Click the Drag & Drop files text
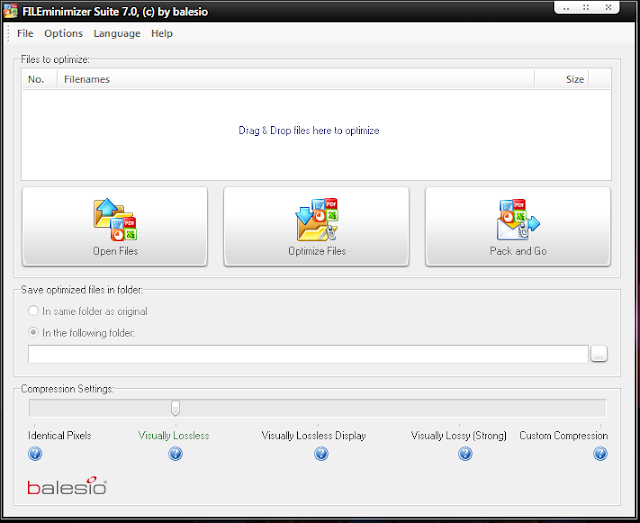 coord(309,131)
